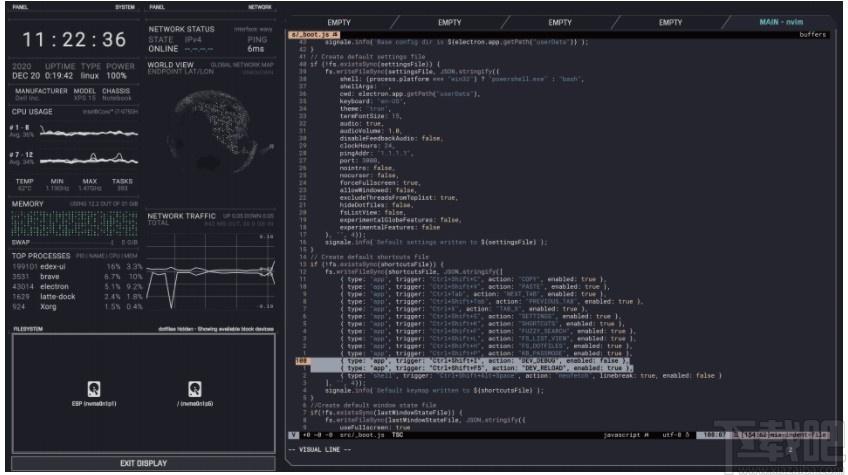This screenshot has width=848, height=475.
Task: Click the 0:19:42 uptime value
Action: (59, 76)
